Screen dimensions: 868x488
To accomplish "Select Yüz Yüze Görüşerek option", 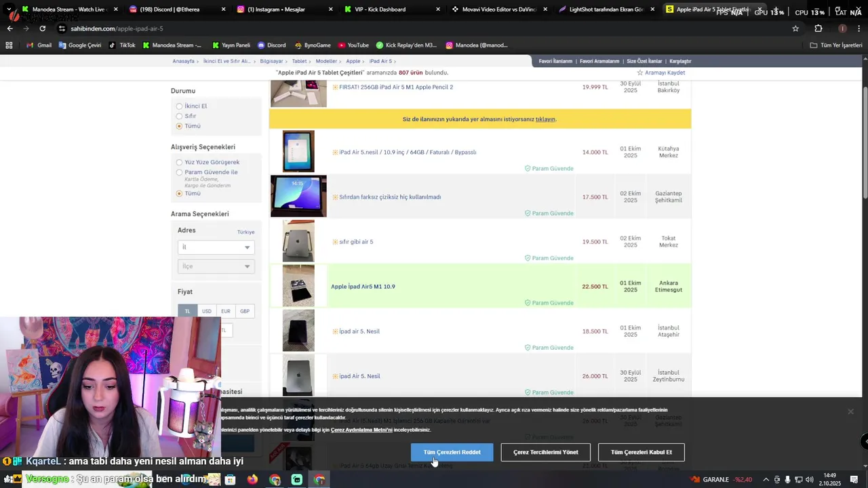I will coord(179,163).
